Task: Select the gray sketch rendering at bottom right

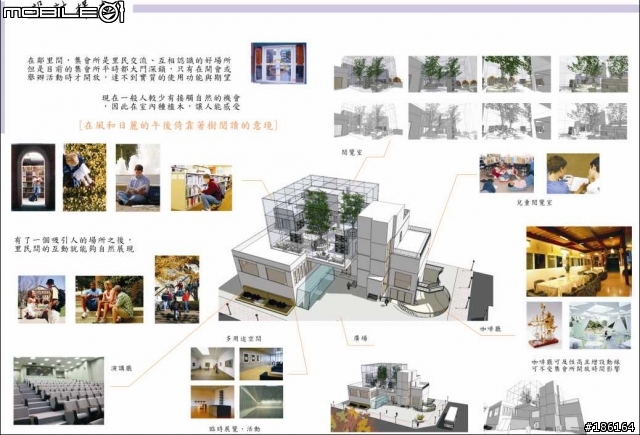Action: [535, 406]
